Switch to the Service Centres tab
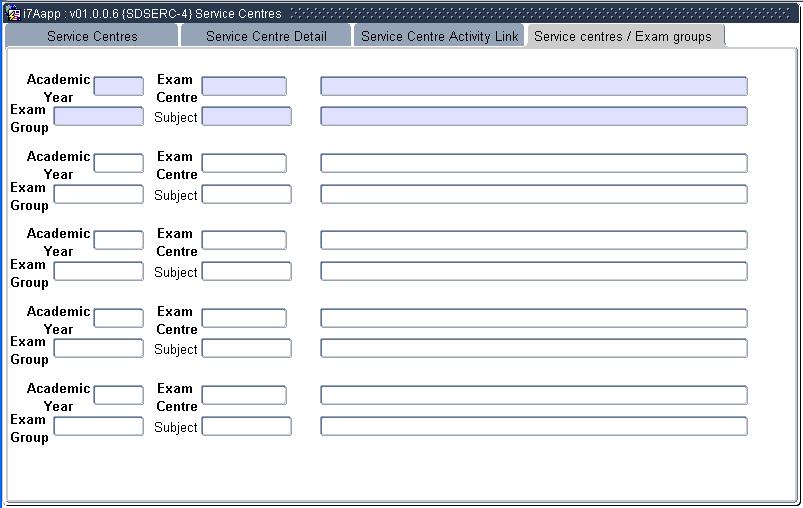The image size is (803, 508). (92, 36)
